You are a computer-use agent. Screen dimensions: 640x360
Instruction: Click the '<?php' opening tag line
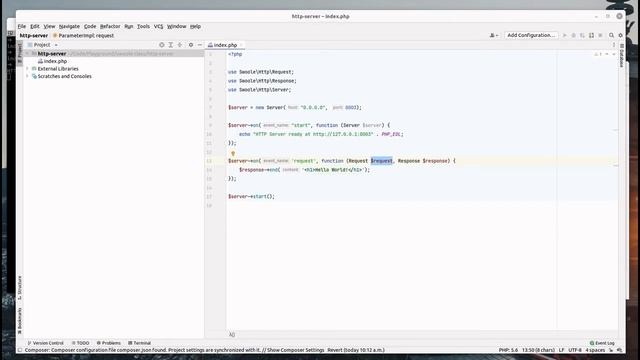(235, 54)
